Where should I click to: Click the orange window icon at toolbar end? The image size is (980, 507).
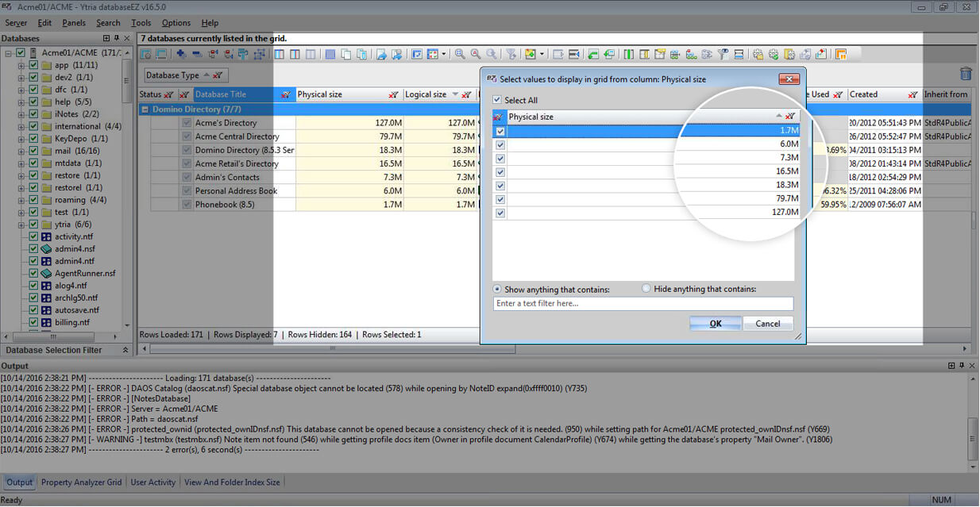(x=841, y=54)
